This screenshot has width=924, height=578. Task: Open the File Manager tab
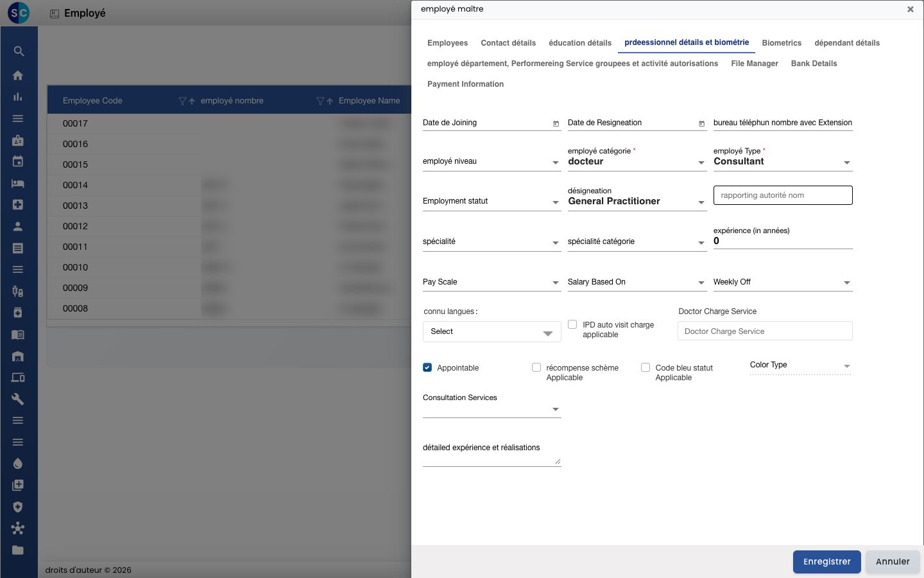[x=755, y=64]
